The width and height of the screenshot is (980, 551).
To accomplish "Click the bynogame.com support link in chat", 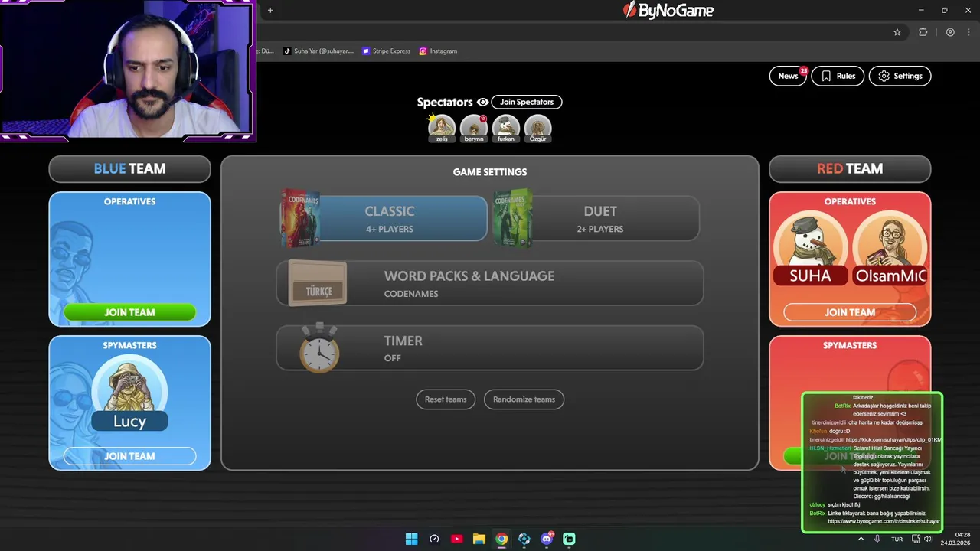I will [884, 521].
